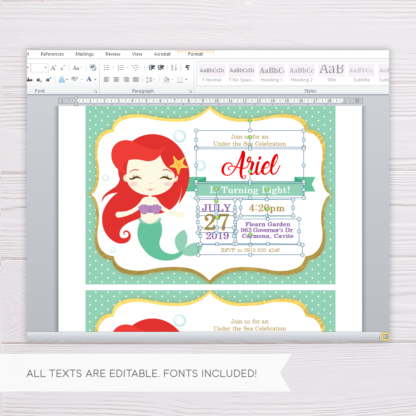Select the 2019 year text
The image size is (416, 416).
[217, 236]
